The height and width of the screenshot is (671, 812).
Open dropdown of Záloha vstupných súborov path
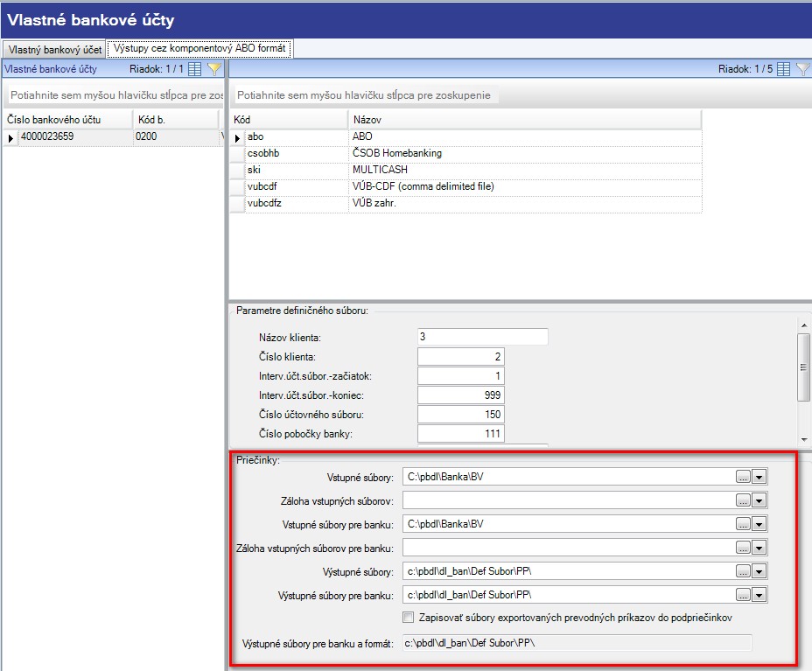click(759, 500)
